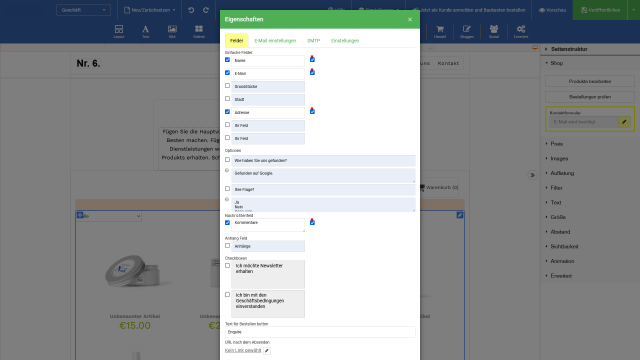Enable the Stadt field checkbox
The width and height of the screenshot is (640, 360).
(x=227, y=99)
